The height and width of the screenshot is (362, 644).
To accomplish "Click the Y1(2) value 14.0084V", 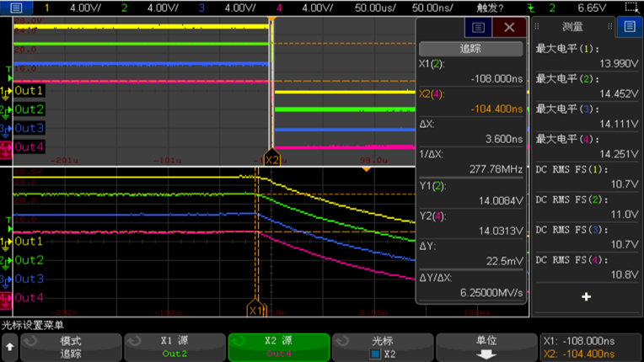I will point(501,200).
